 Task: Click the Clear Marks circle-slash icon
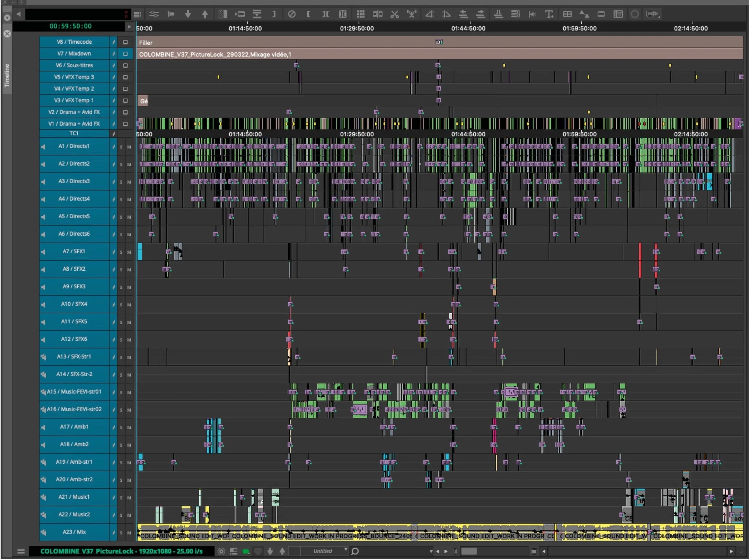coord(292,14)
